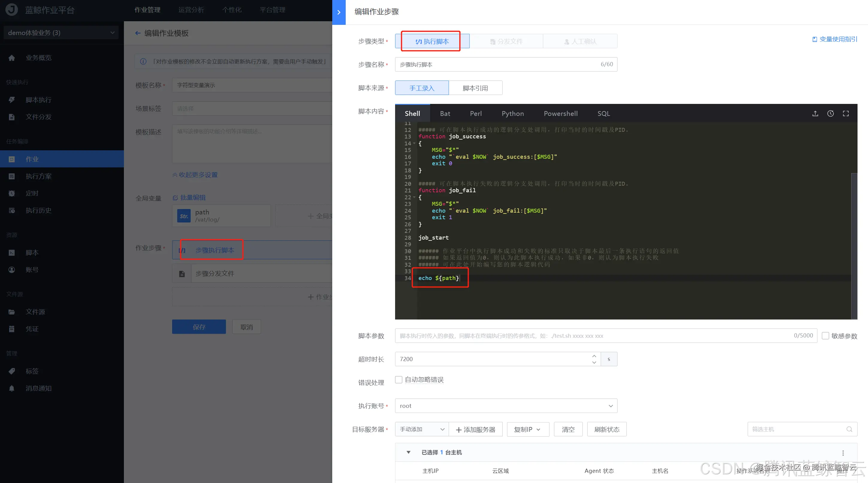This screenshot has width=868, height=483.
Task: Open 运营分析 top menu
Action: 191,10
